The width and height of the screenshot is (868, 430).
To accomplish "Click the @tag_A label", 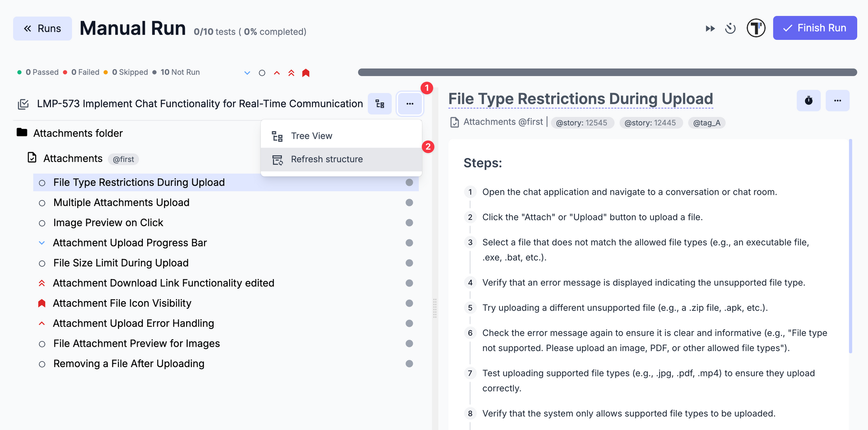I will point(707,123).
